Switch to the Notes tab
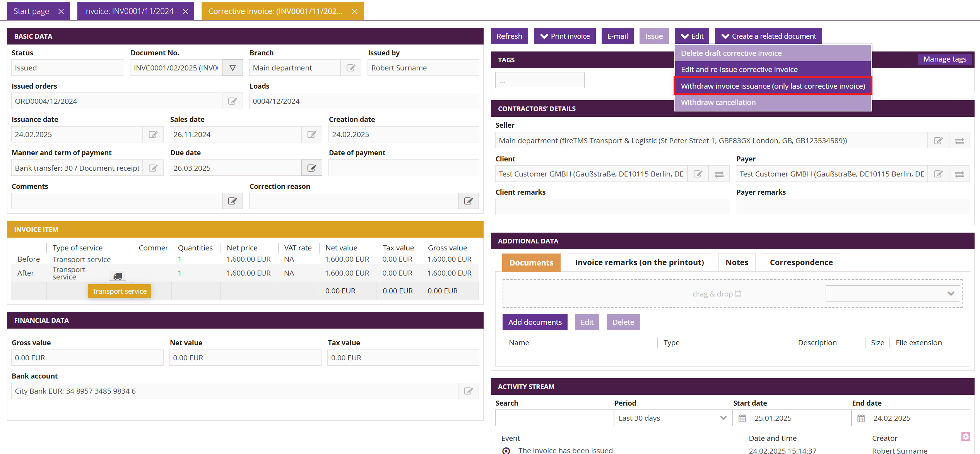Image resolution: width=980 pixels, height=454 pixels. pyautogui.click(x=737, y=262)
